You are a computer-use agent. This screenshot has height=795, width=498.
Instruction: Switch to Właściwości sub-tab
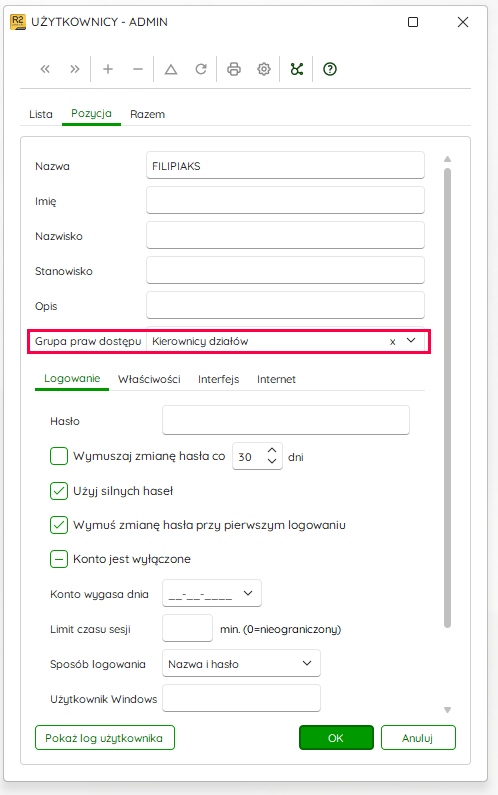click(149, 379)
